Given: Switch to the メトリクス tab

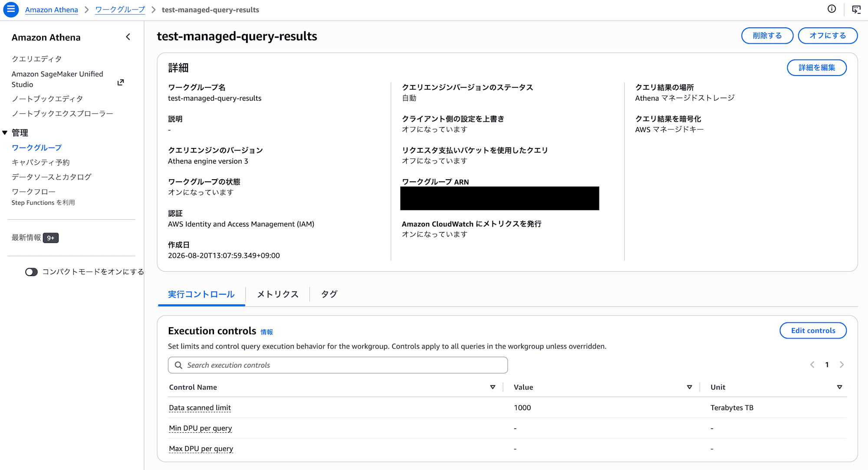Looking at the screenshot, I should (278, 295).
